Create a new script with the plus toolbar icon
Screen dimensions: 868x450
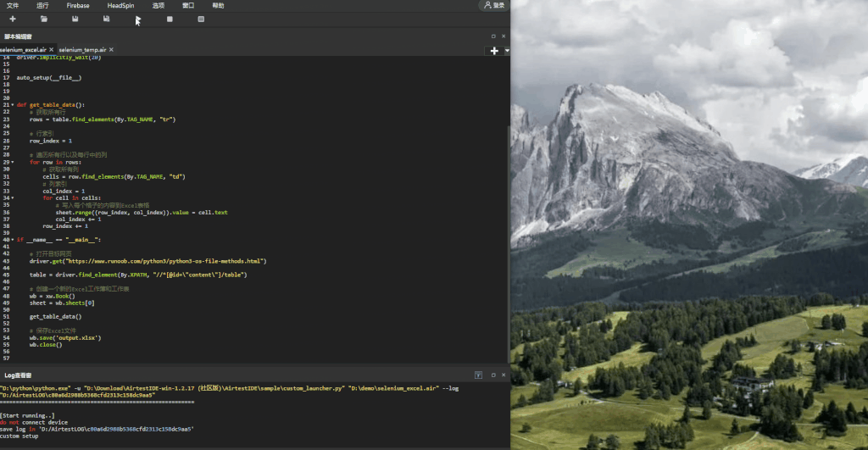tap(13, 19)
